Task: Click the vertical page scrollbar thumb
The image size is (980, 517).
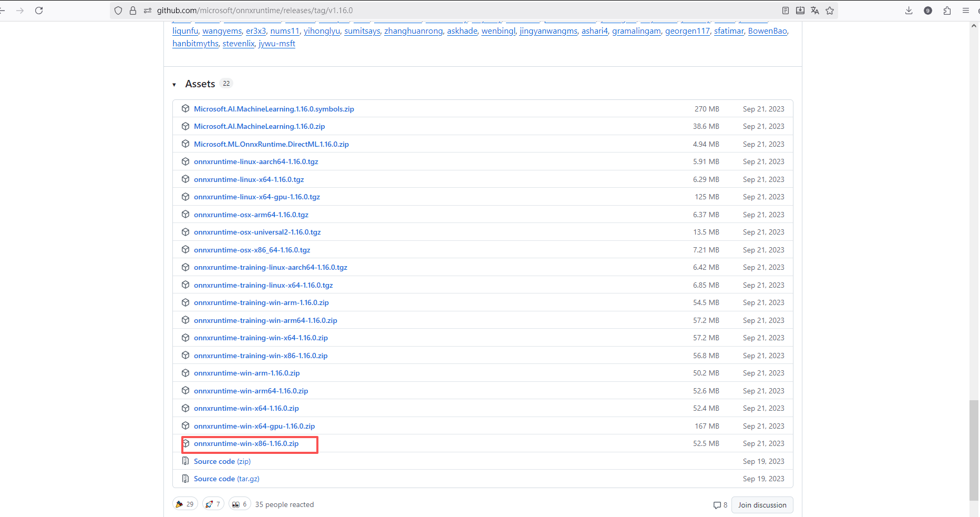Action: (x=974, y=450)
